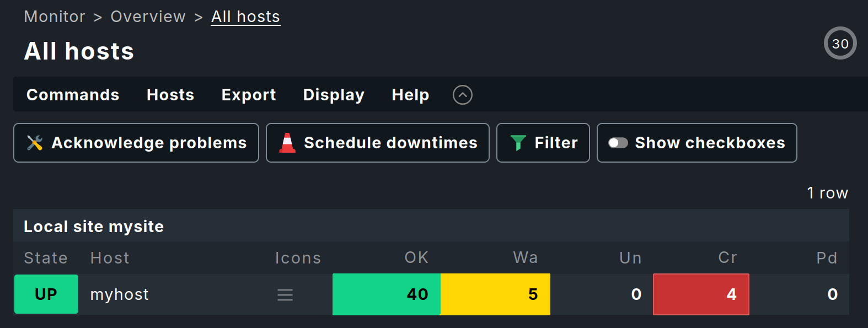
Task: Click the yellow warning count 5 cell
Action: pyautogui.click(x=495, y=294)
